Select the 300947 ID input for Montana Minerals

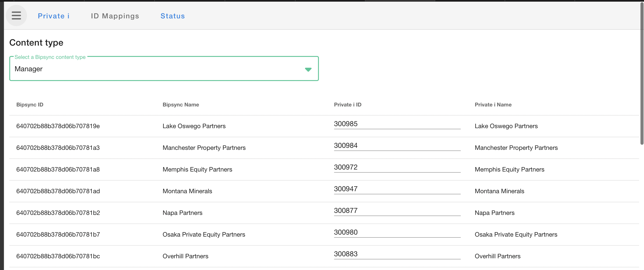[x=397, y=189]
